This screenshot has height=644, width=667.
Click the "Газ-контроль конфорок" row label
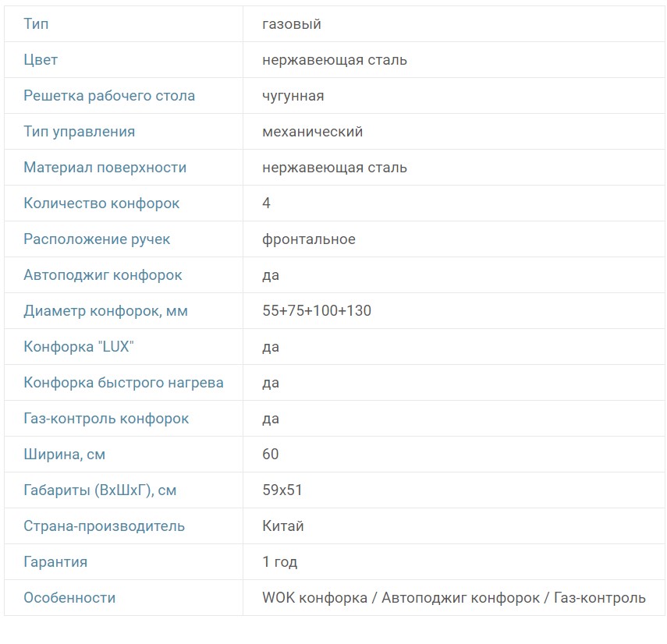tap(106, 419)
